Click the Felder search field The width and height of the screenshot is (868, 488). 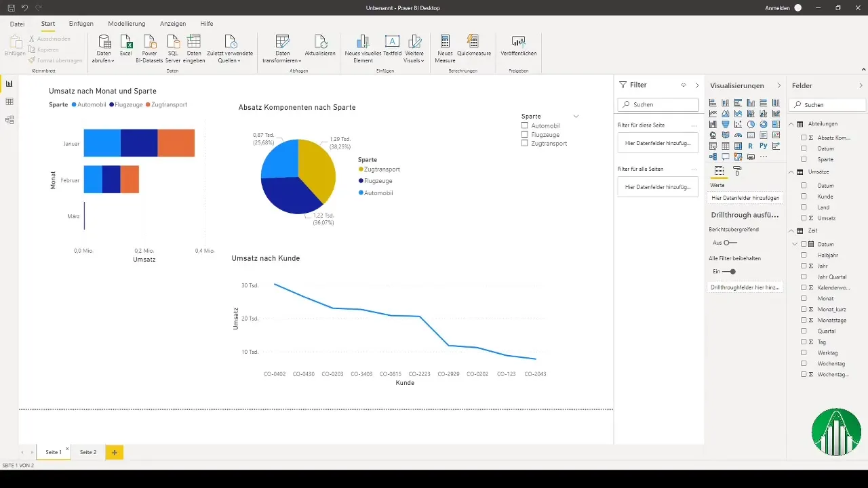[x=827, y=105]
